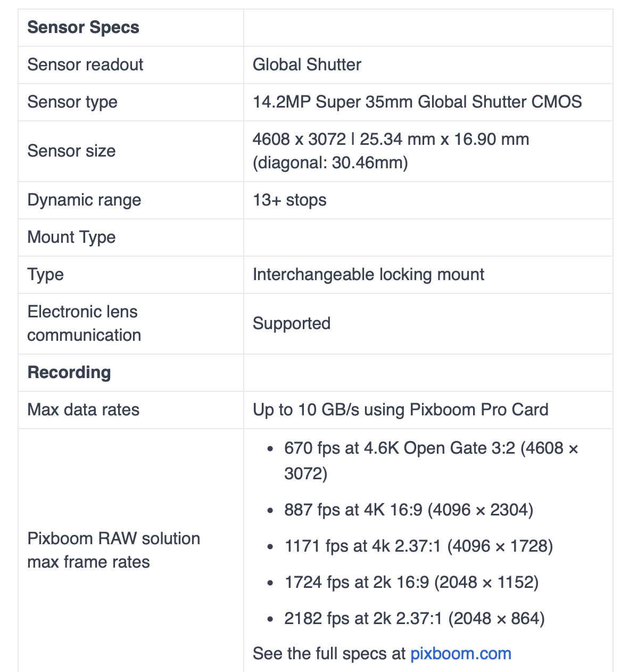Click the Interchangeable locking mount value
The width and height of the screenshot is (629, 672).
[368, 275]
